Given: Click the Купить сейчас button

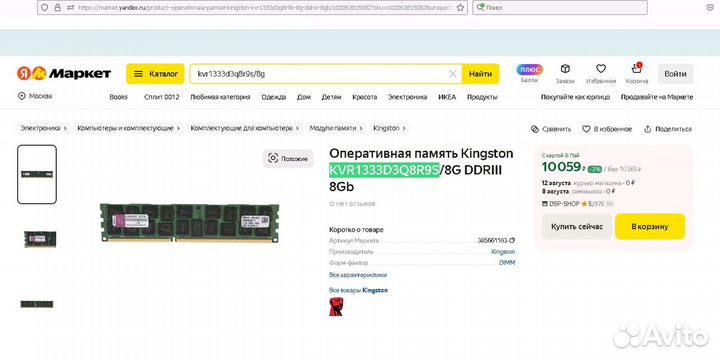Looking at the screenshot, I should coord(577,226).
